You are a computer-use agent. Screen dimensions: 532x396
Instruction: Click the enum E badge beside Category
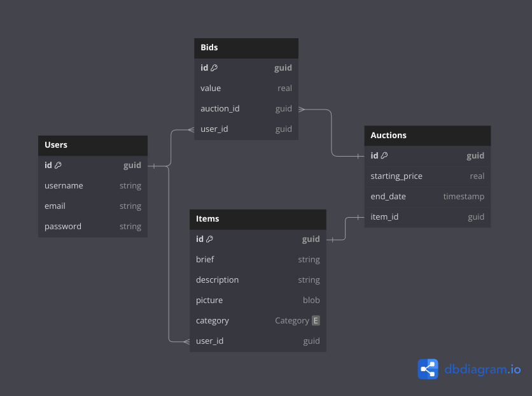coord(316,321)
